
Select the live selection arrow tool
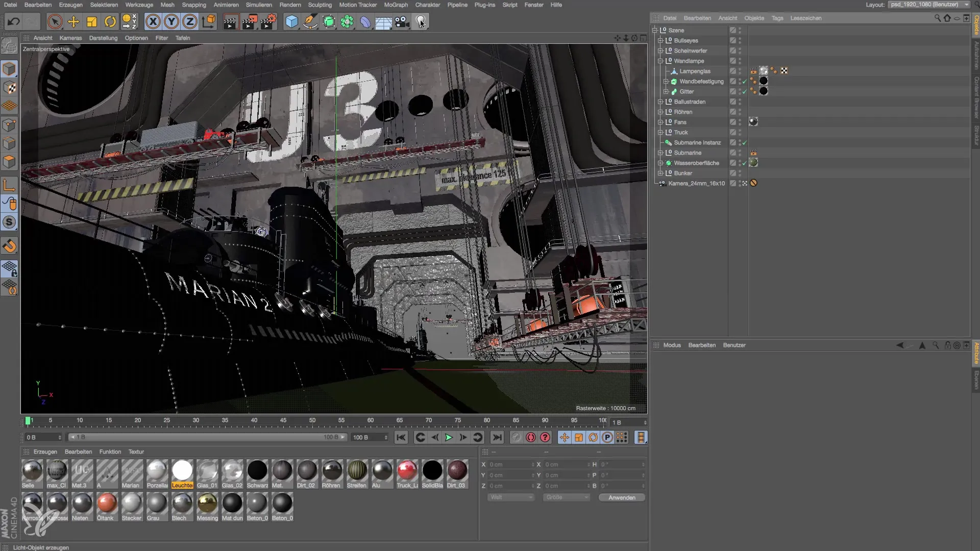pos(55,21)
